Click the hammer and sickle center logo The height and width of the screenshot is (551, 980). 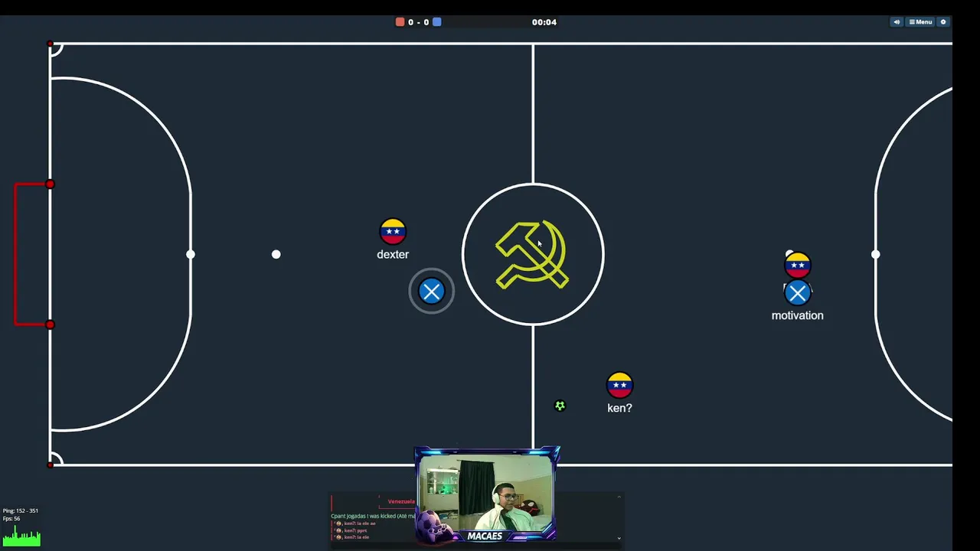[x=532, y=255]
